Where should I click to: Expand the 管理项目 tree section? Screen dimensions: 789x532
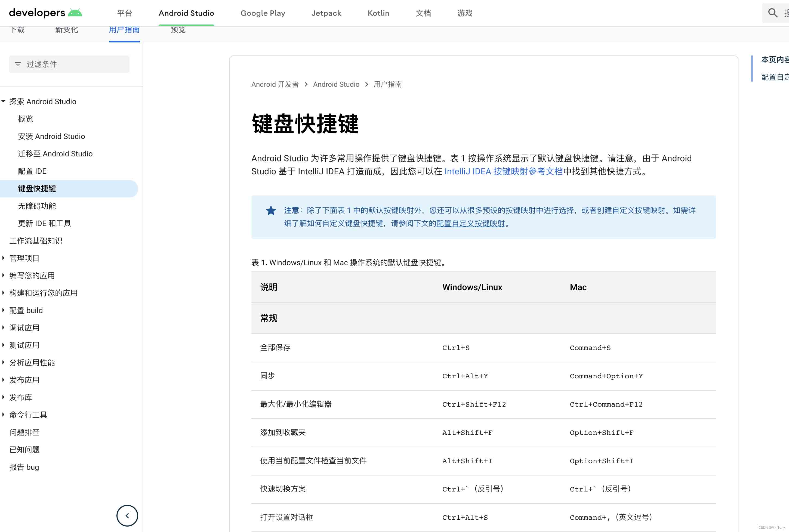coord(3,258)
